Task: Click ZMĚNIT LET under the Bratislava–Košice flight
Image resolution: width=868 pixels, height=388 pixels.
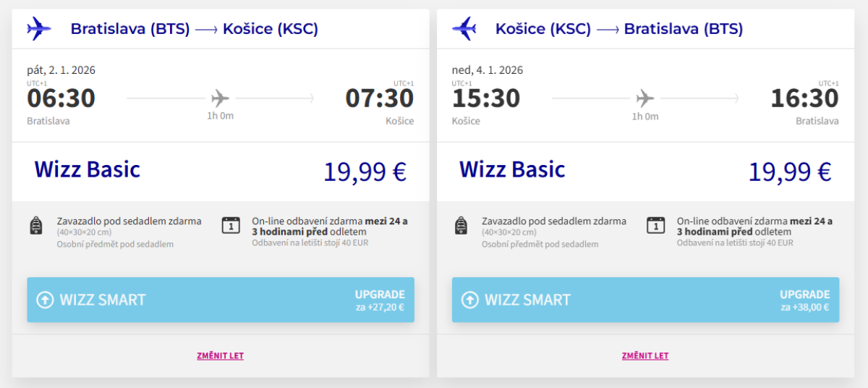Action: pos(221,356)
